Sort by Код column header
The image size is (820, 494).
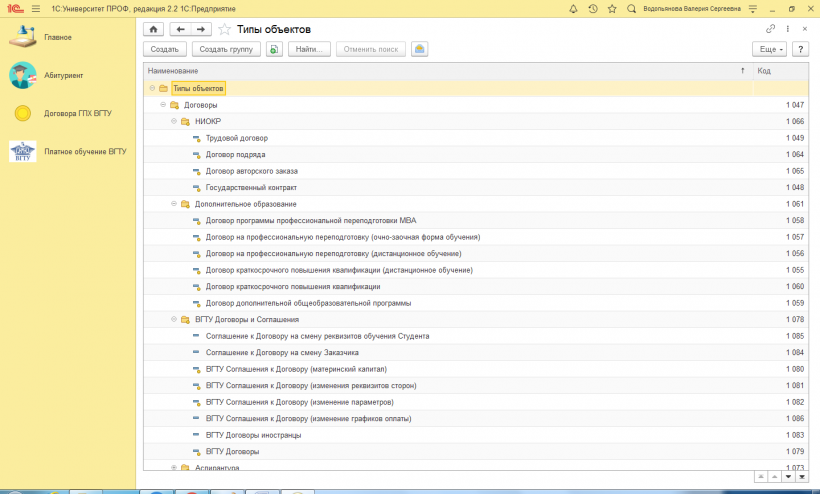781,71
